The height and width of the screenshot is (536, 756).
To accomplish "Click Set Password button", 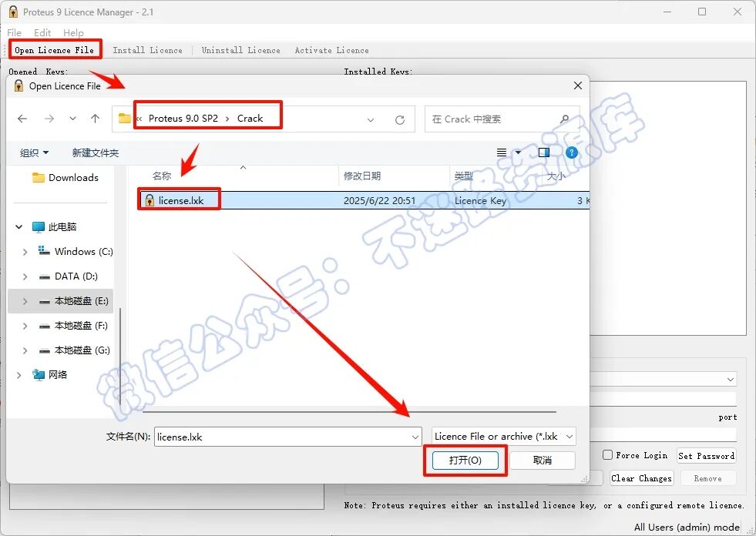I will [707, 455].
